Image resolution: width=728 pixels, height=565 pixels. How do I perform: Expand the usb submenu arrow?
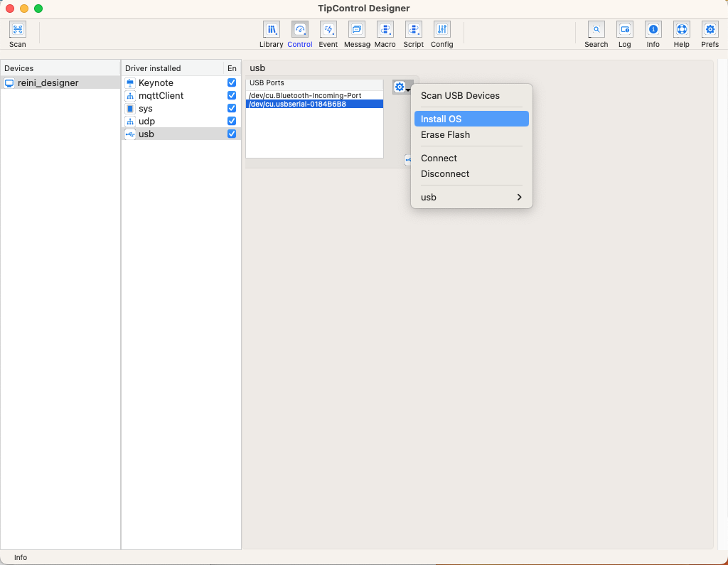click(519, 198)
